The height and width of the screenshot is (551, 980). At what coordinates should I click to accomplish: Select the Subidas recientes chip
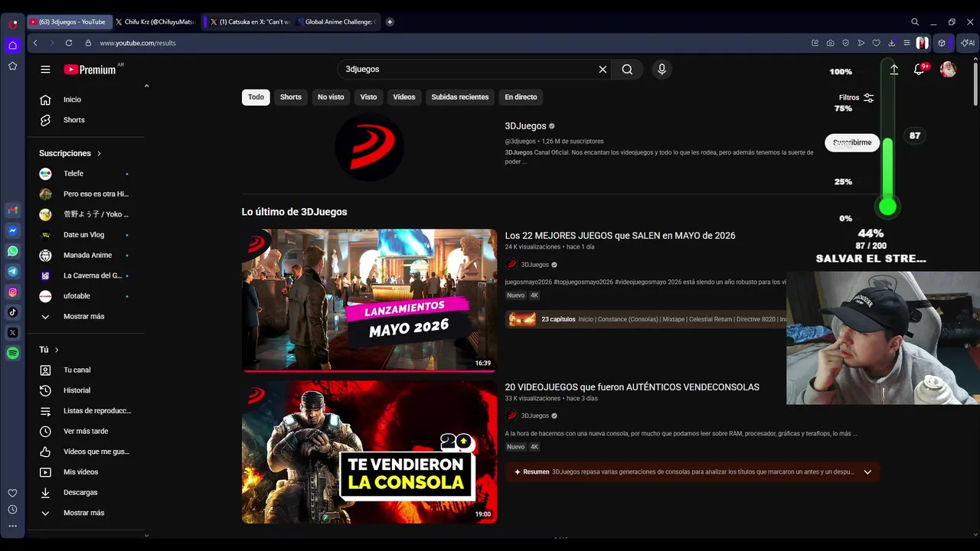[460, 97]
